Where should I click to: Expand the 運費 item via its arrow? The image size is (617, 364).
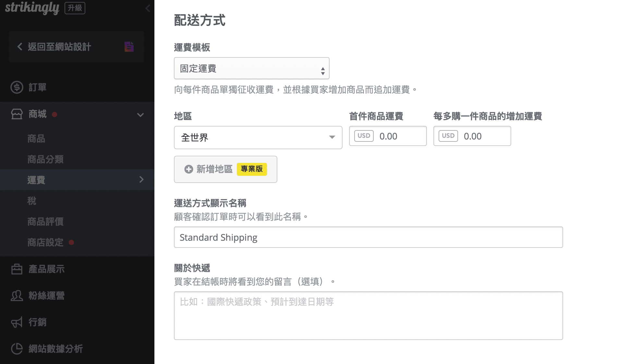pyautogui.click(x=141, y=179)
